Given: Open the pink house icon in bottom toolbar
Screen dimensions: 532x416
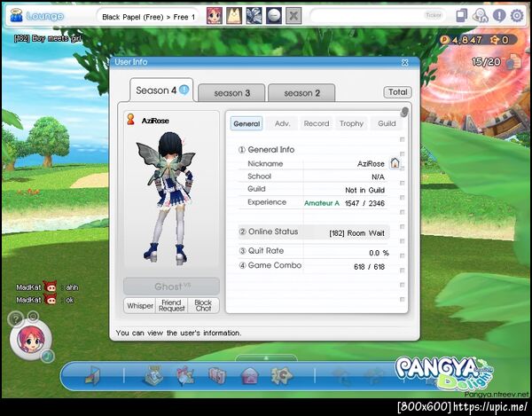Looking at the screenshot, I should click(249, 376).
